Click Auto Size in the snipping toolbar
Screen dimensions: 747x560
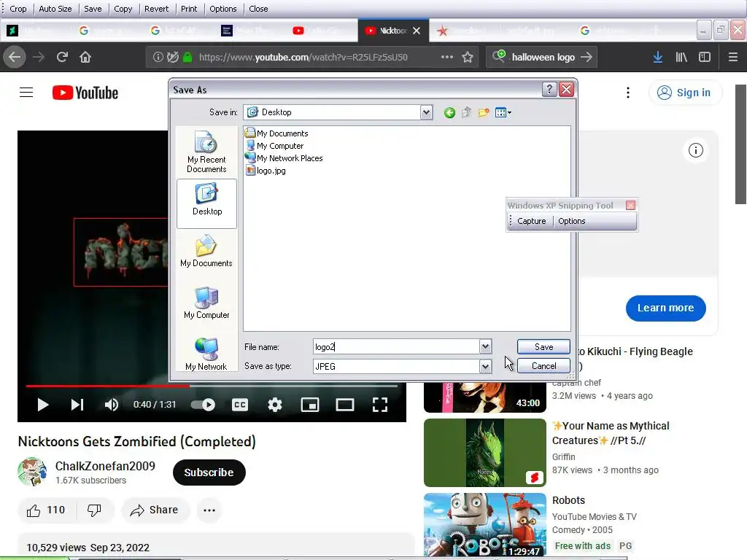[x=55, y=9]
